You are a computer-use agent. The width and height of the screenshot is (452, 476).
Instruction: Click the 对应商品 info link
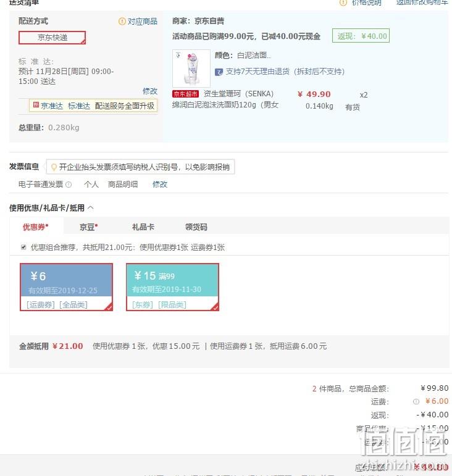143,21
